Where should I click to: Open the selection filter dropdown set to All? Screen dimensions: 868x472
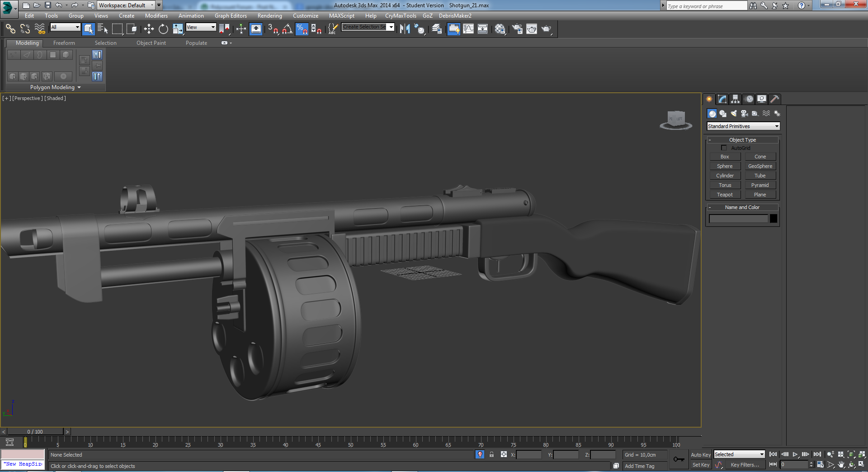[65, 27]
